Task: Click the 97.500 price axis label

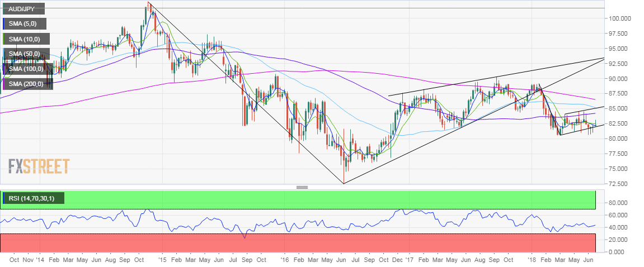Action: pos(619,33)
